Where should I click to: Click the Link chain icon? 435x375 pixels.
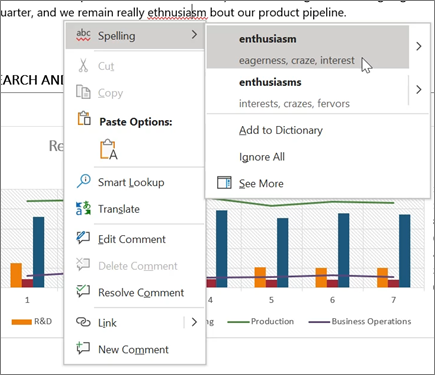83,322
